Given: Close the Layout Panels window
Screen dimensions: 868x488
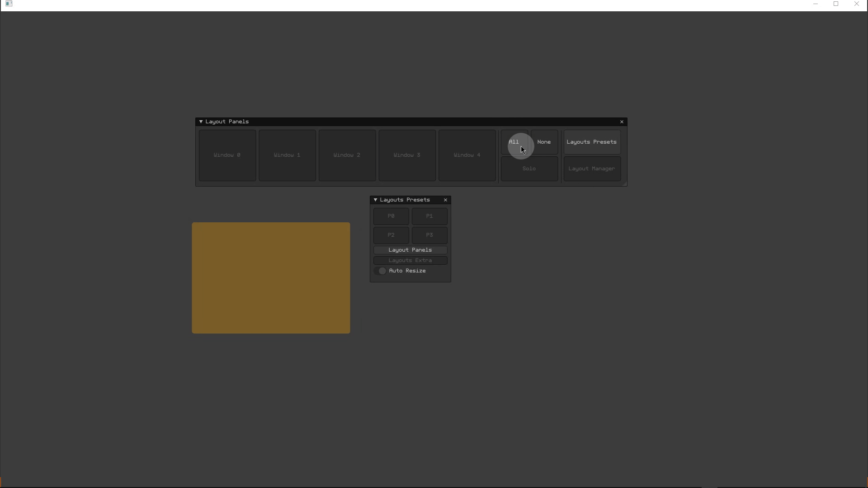Looking at the screenshot, I should tap(622, 122).
